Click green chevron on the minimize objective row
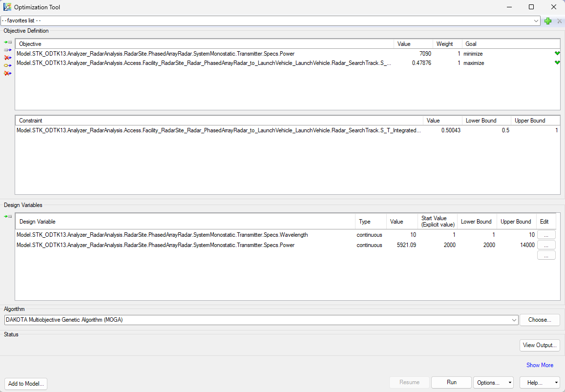Image resolution: width=565 pixels, height=392 pixels. (557, 54)
